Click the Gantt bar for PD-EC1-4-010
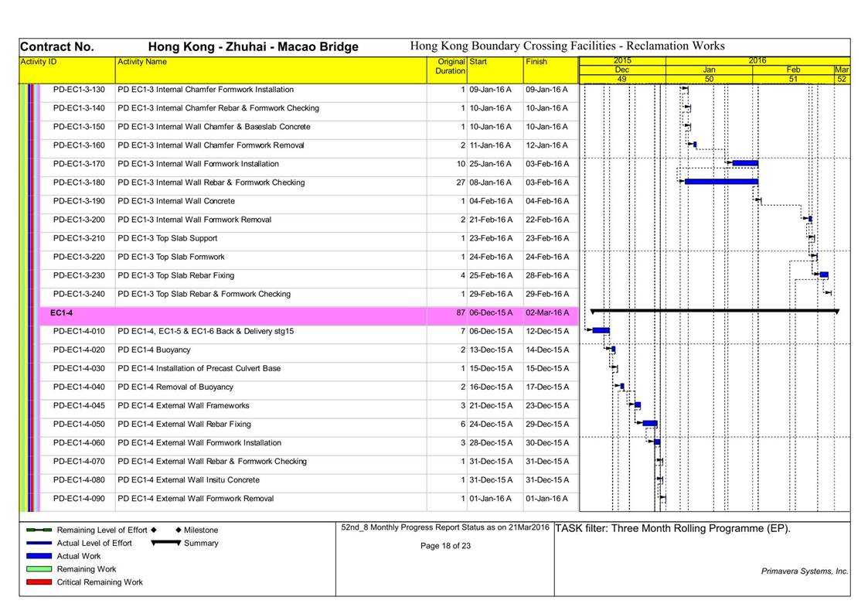The height and width of the screenshot is (614, 868). pyautogui.click(x=601, y=330)
